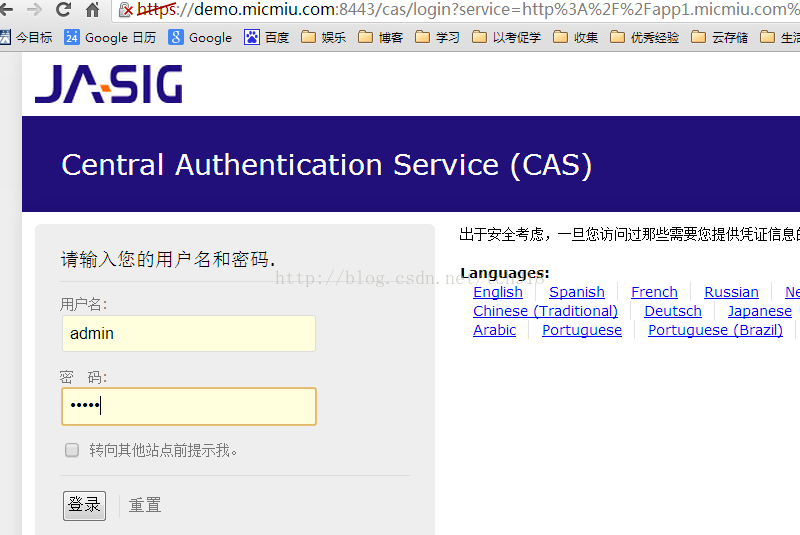Click the 重置 reset button
Viewport: 800px width, 535px height.
145,505
